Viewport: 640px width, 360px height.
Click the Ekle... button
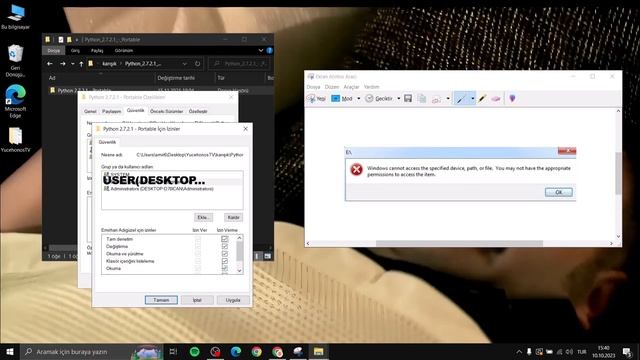203,218
